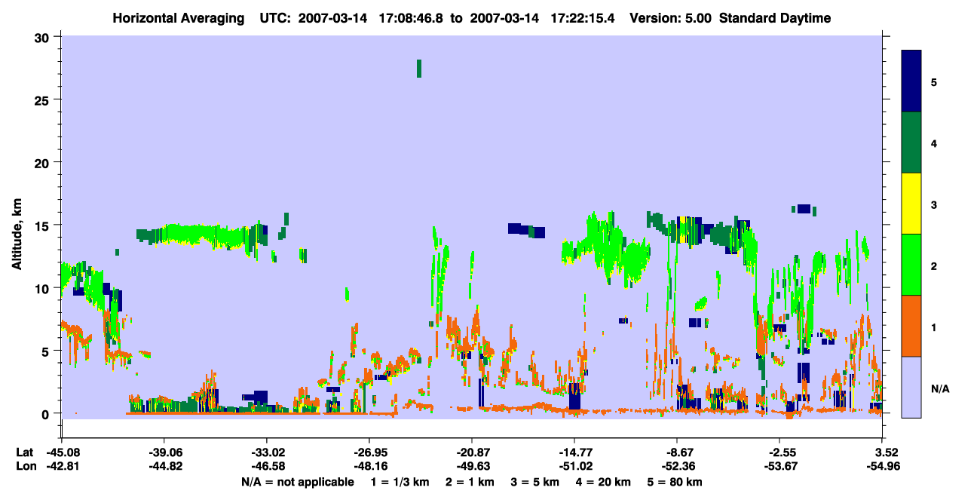Click the '5 = 80 km' legend text
980x503 pixels.
[676, 482]
